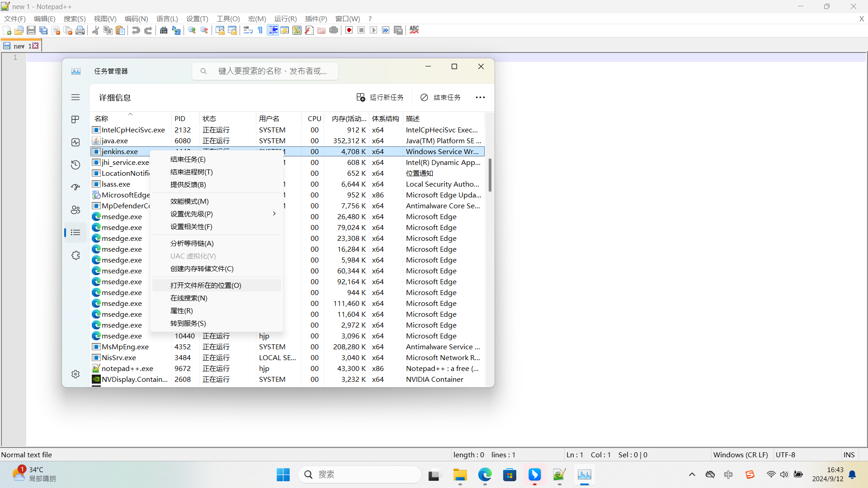Select 分析等待链(A) in context menu
Viewport: 868px width, 488px height.
tap(217, 244)
